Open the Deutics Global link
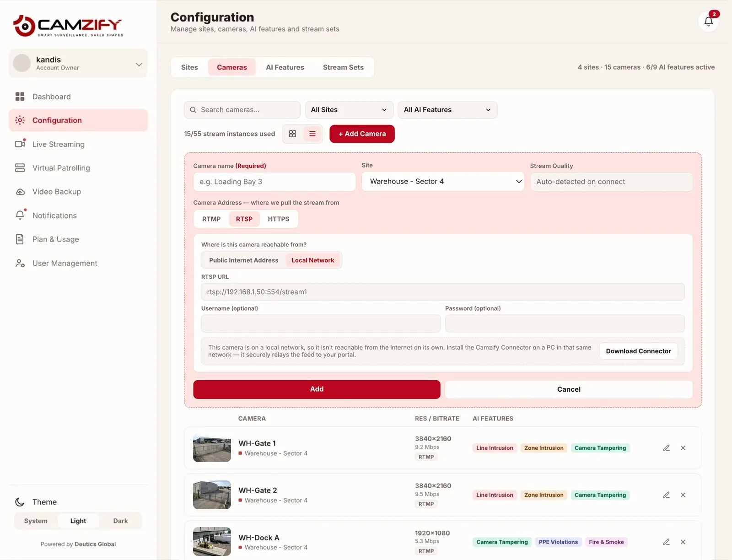Viewport: 732px width, 560px height. tap(95, 544)
